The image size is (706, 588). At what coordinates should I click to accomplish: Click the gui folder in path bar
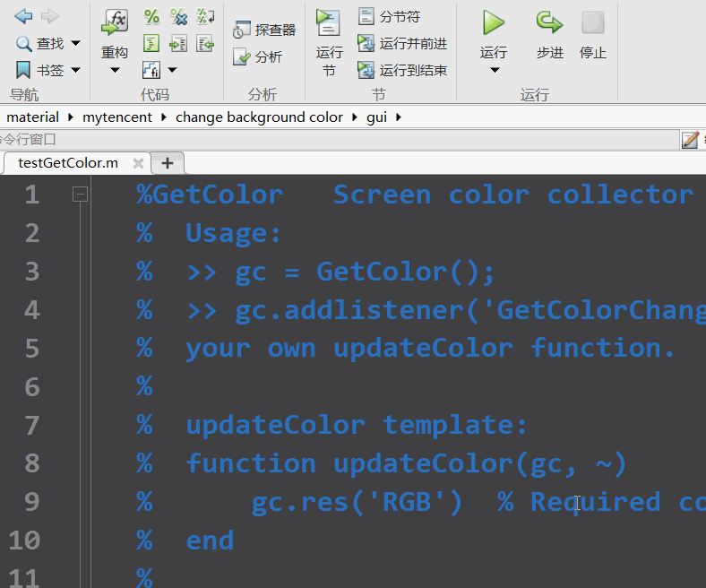pos(376,118)
